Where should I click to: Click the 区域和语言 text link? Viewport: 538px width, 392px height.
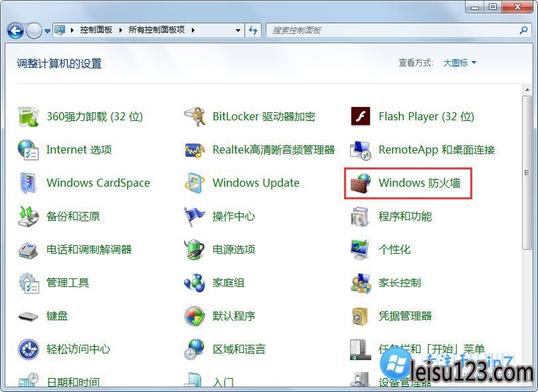tap(239, 349)
